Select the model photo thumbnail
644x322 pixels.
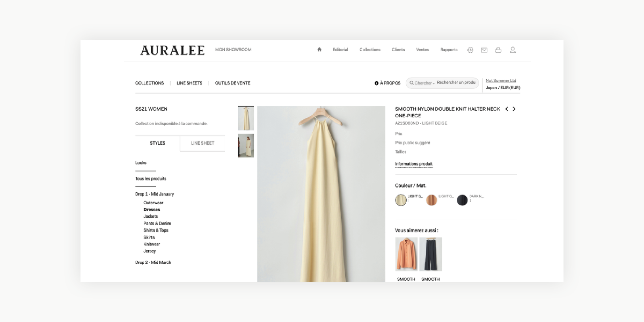[x=246, y=146]
